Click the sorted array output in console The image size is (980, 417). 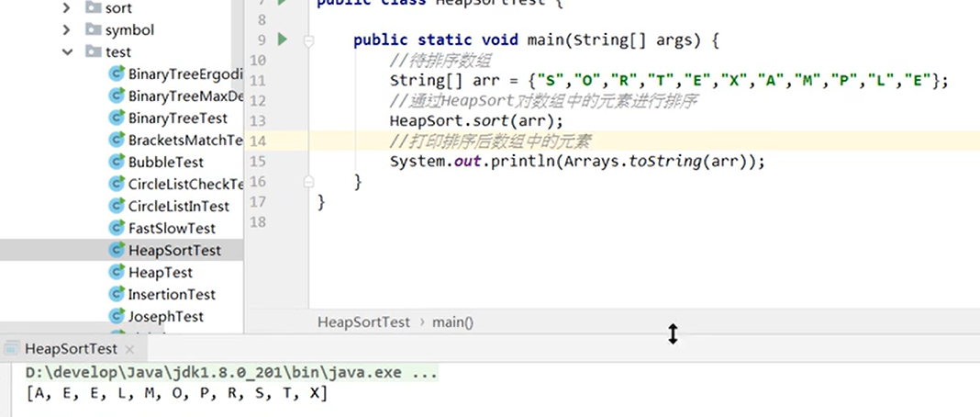tap(177, 394)
